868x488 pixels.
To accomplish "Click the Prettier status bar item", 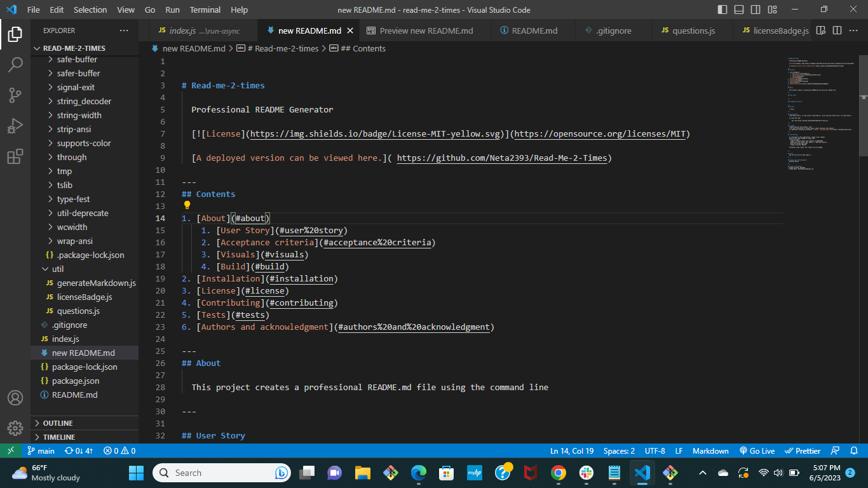I will pyautogui.click(x=803, y=451).
